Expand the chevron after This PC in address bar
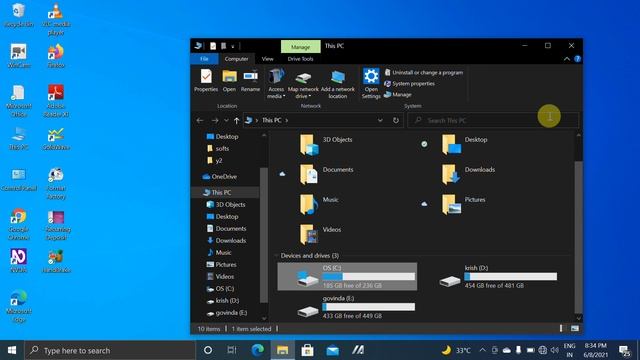This screenshot has height=360, width=640. pyautogui.click(x=287, y=120)
